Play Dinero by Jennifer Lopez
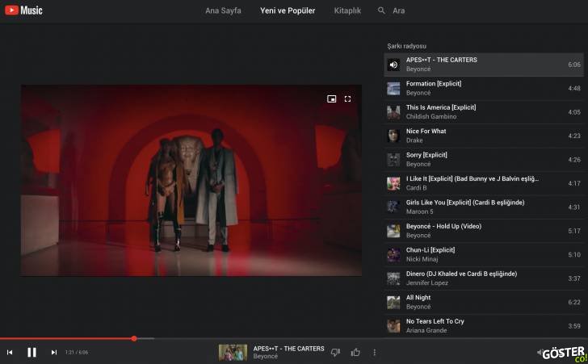Screen dimensions: 588x364 click(x=483, y=278)
